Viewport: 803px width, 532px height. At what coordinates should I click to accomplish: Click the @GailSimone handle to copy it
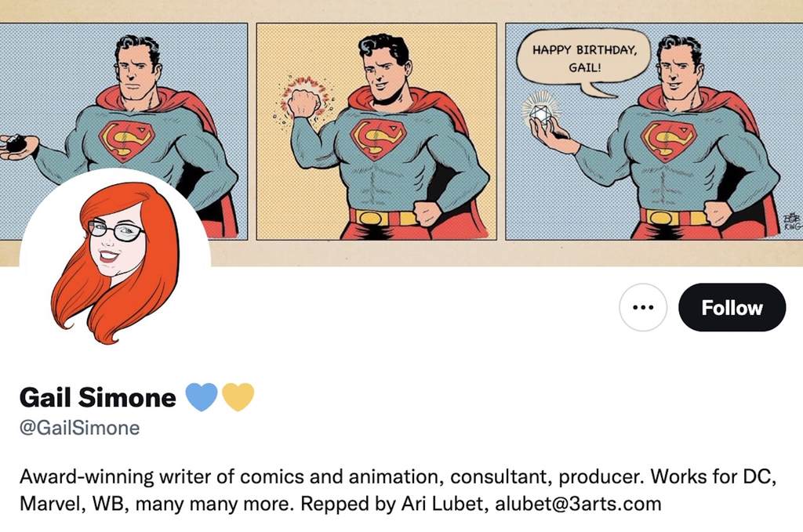(x=82, y=427)
